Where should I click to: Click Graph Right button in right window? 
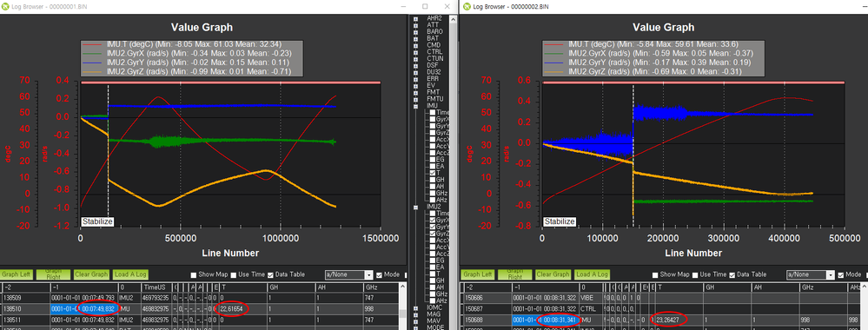click(x=514, y=274)
